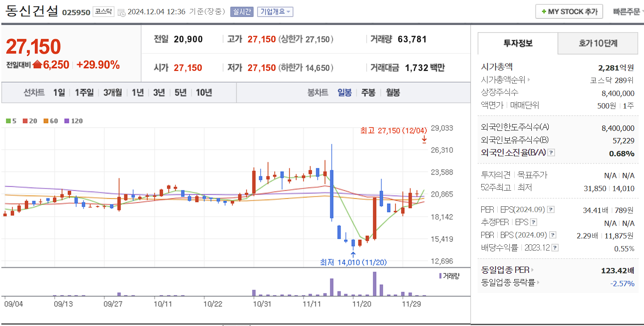Viewport: 644px width, 326px height.
Task: Click the 실시간 badge in the header
Action: click(241, 12)
